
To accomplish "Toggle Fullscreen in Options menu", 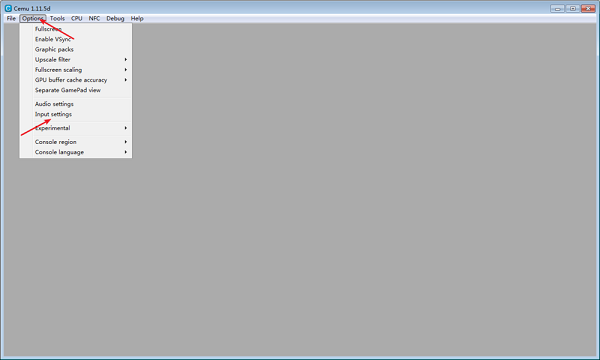I will point(76,29).
